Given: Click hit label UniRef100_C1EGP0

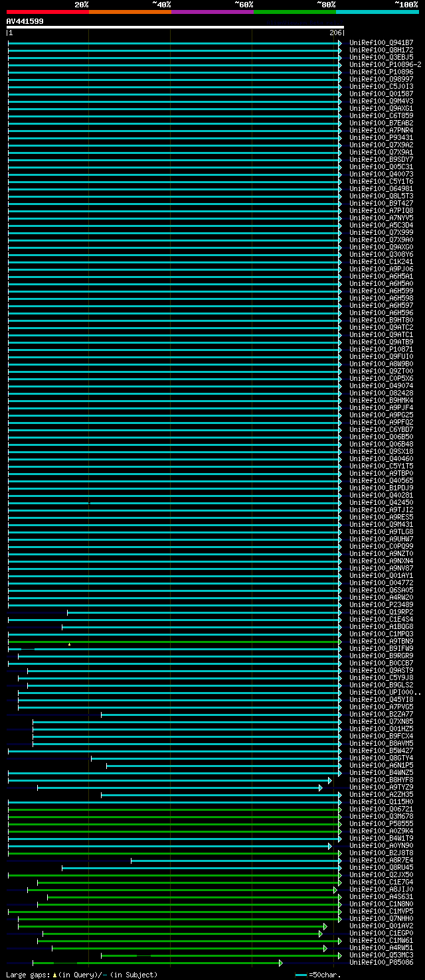Looking at the screenshot, I should 381,933.
